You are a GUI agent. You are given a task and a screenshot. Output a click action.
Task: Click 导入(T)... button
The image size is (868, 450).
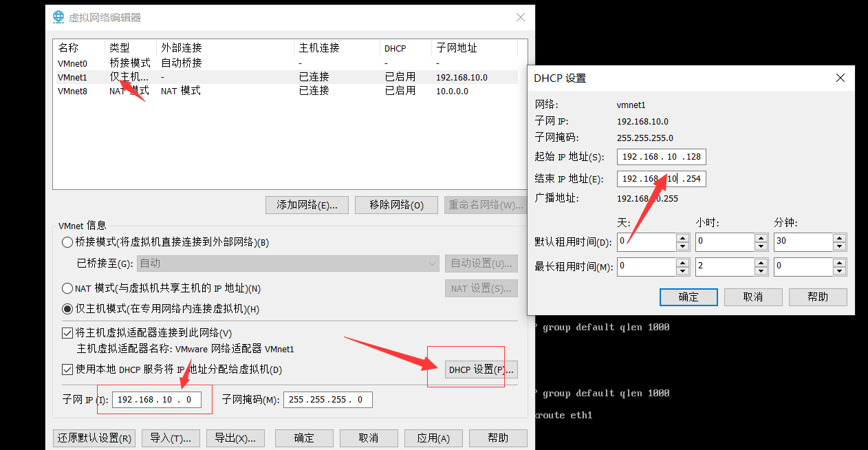pos(171,438)
